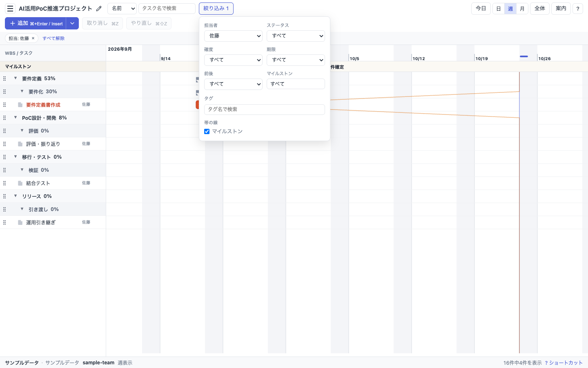The image size is (588, 368).
Task: Edit project name with pencil icon
Action: [x=99, y=9]
